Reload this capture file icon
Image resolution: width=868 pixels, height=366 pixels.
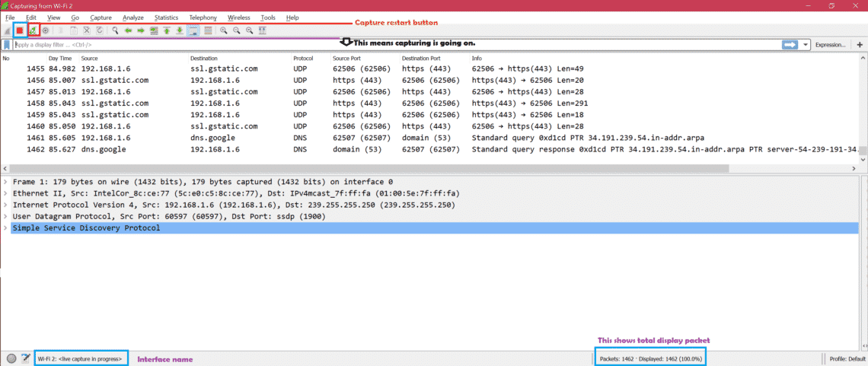click(x=100, y=30)
